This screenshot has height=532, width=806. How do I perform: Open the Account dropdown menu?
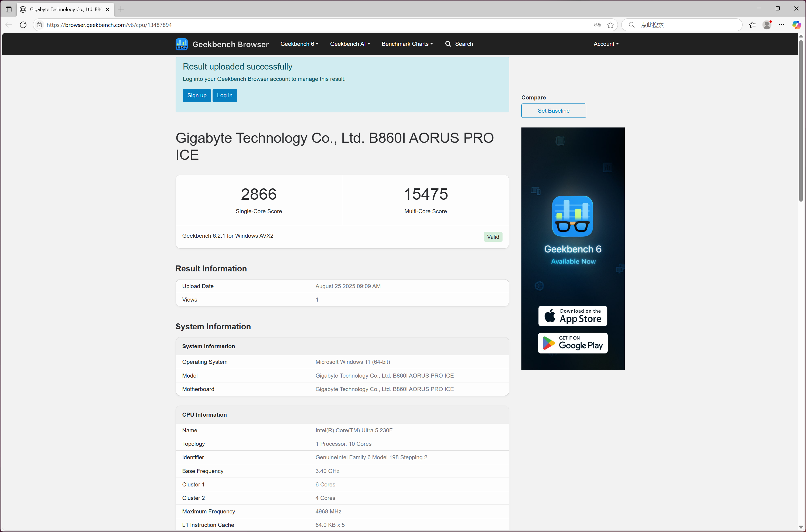tap(606, 44)
